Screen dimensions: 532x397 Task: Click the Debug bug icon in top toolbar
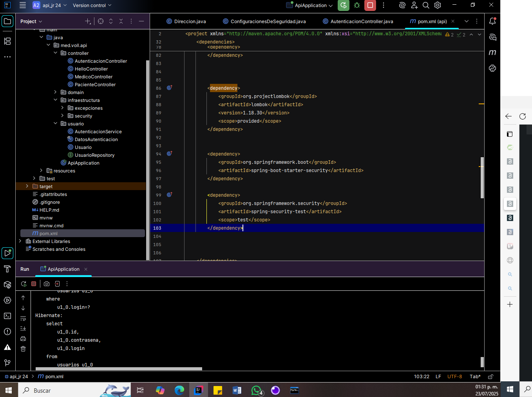point(357,5)
